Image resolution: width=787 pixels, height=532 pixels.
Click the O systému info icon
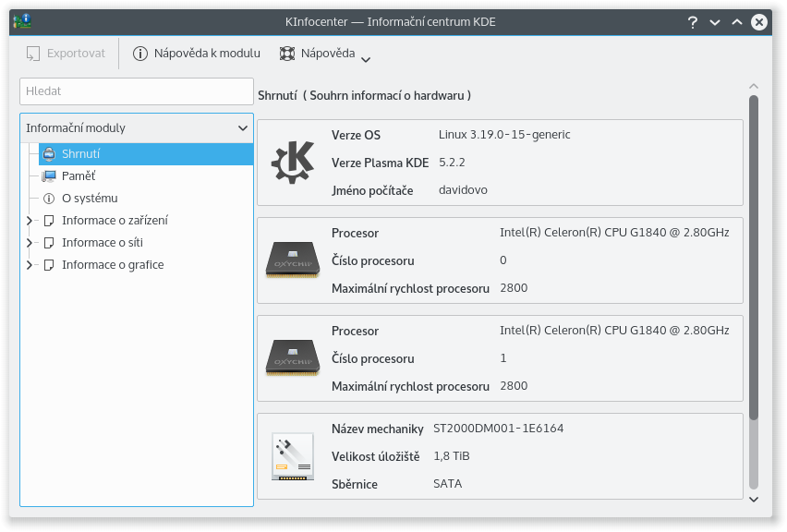click(49, 199)
